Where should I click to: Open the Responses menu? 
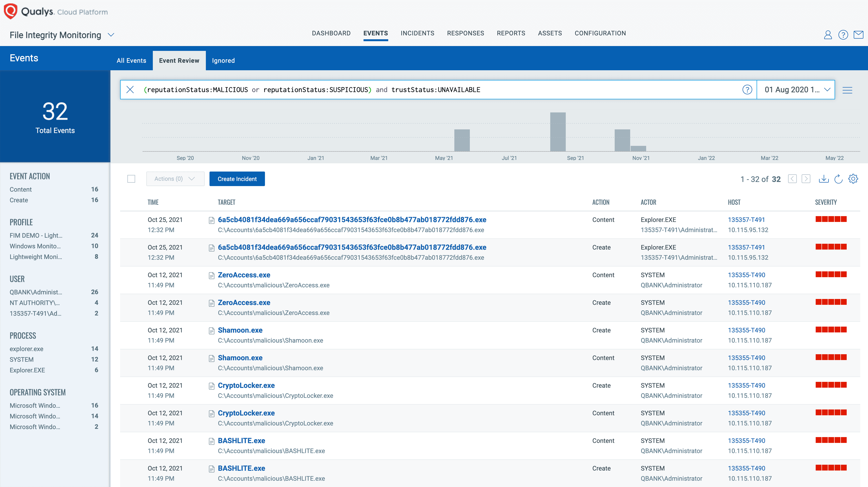tap(466, 33)
